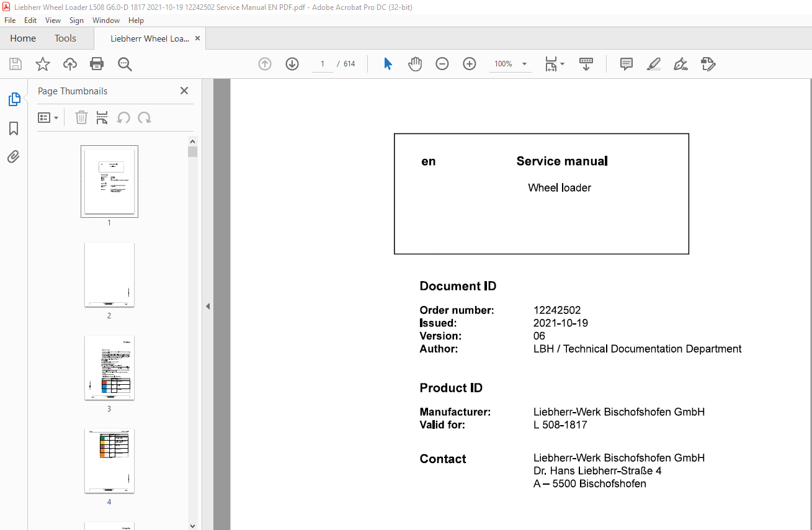Zoom in with the plus icon
The height and width of the screenshot is (530, 812).
click(x=470, y=64)
